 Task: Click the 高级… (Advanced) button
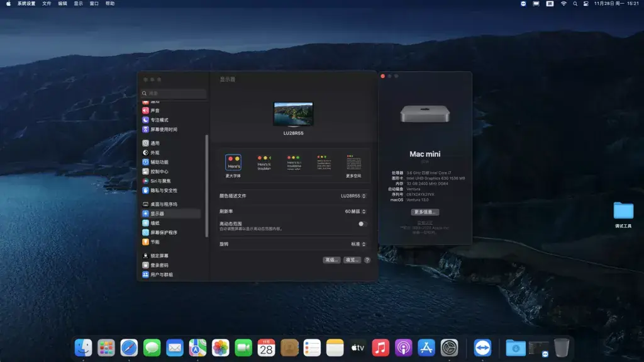(331, 260)
